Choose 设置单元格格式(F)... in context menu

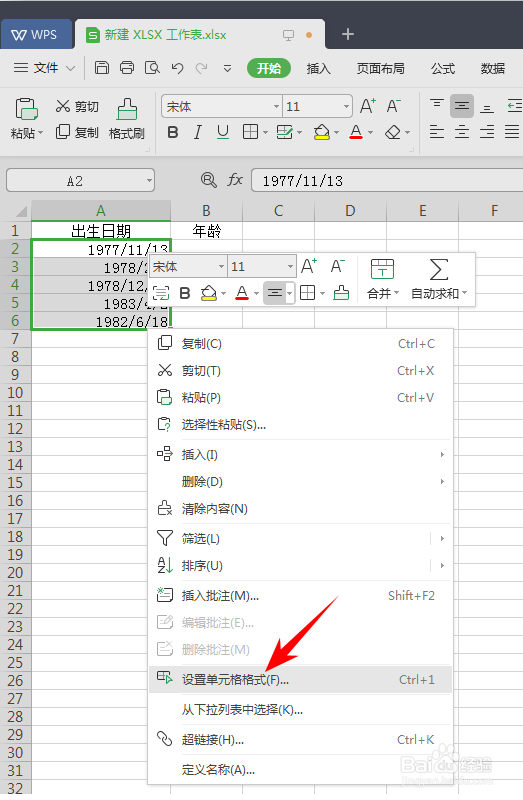(x=300, y=679)
